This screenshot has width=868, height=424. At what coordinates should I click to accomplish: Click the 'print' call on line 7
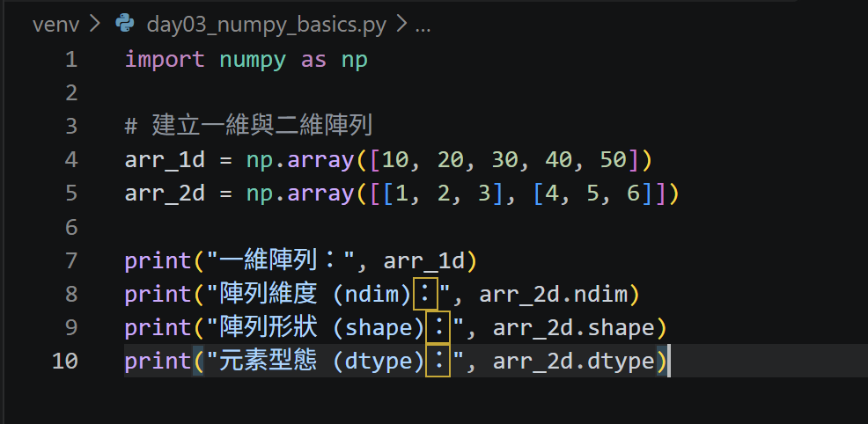[158, 261]
